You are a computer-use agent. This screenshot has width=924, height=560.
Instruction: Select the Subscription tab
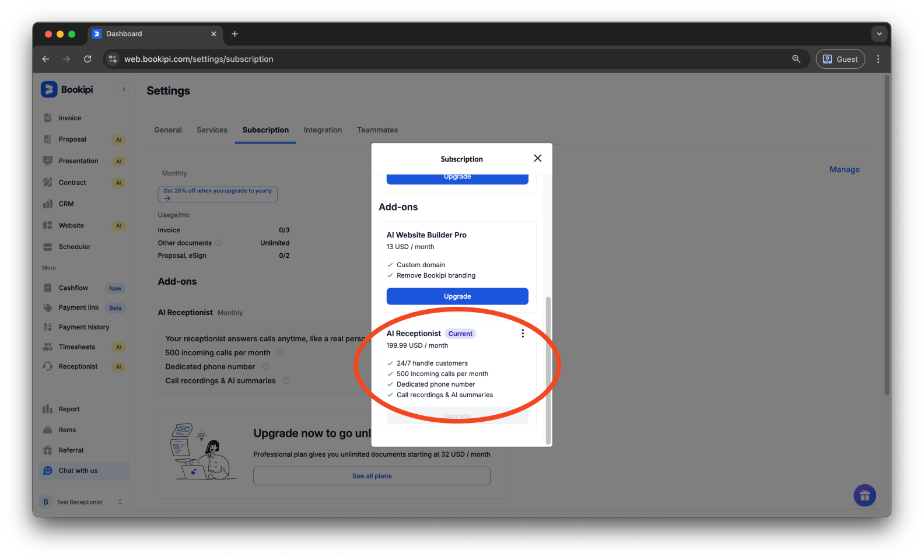point(265,130)
